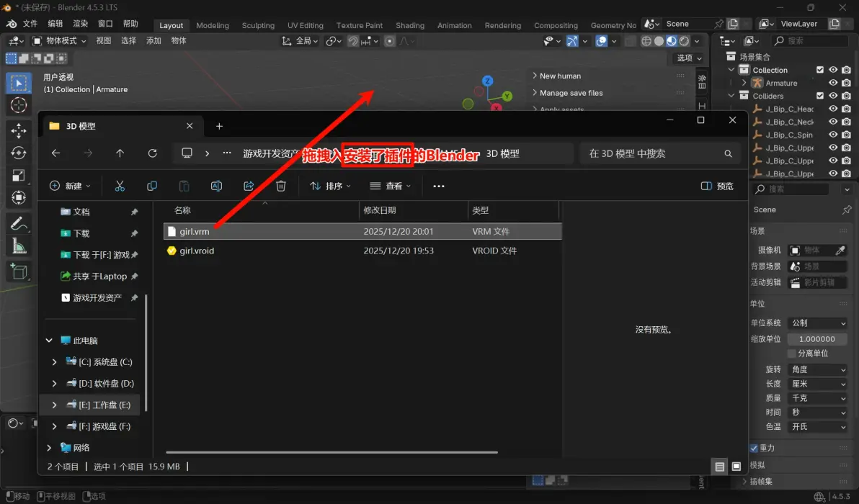Toggle Separate Units checkbox
Viewport: 859px width, 504px height.
791,354
